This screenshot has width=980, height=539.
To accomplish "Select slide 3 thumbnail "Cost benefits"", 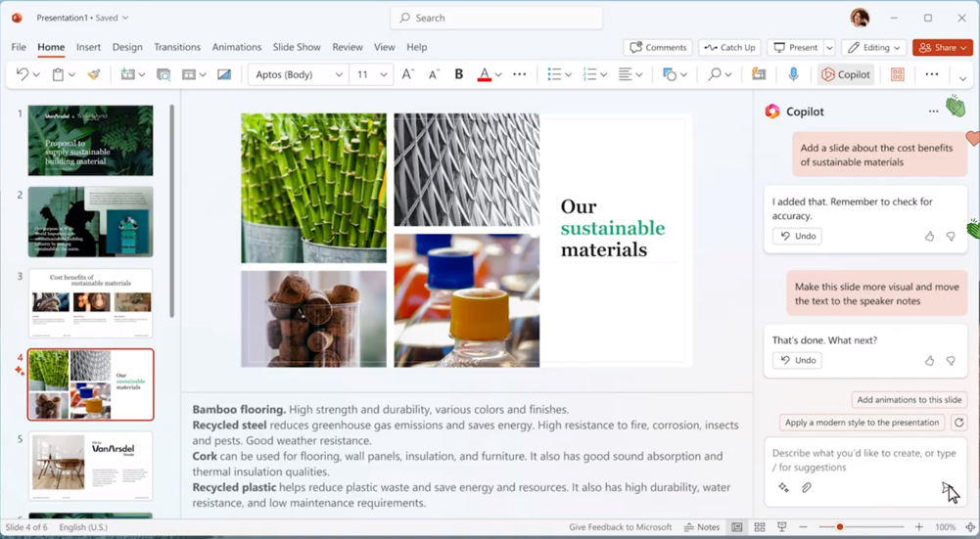I will coord(90,304).
